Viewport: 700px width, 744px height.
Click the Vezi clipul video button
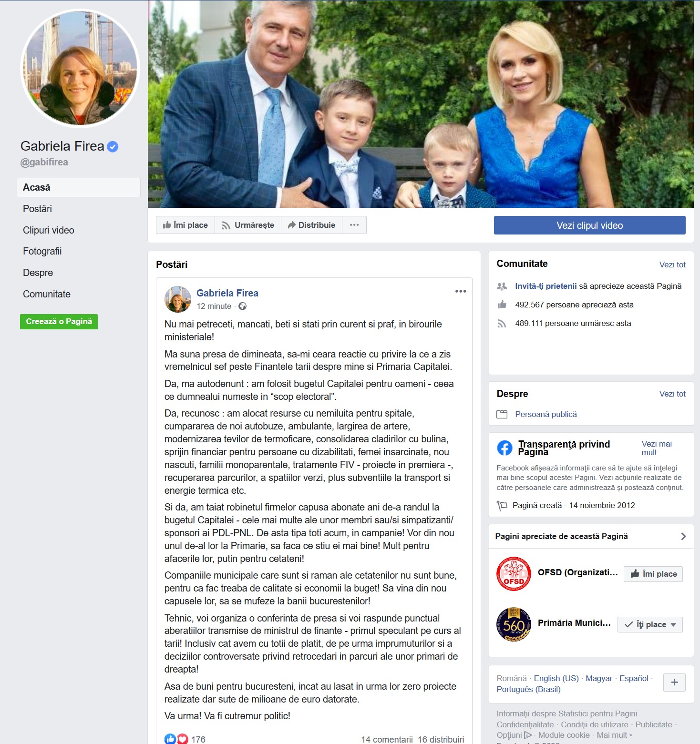coord(590,225)
